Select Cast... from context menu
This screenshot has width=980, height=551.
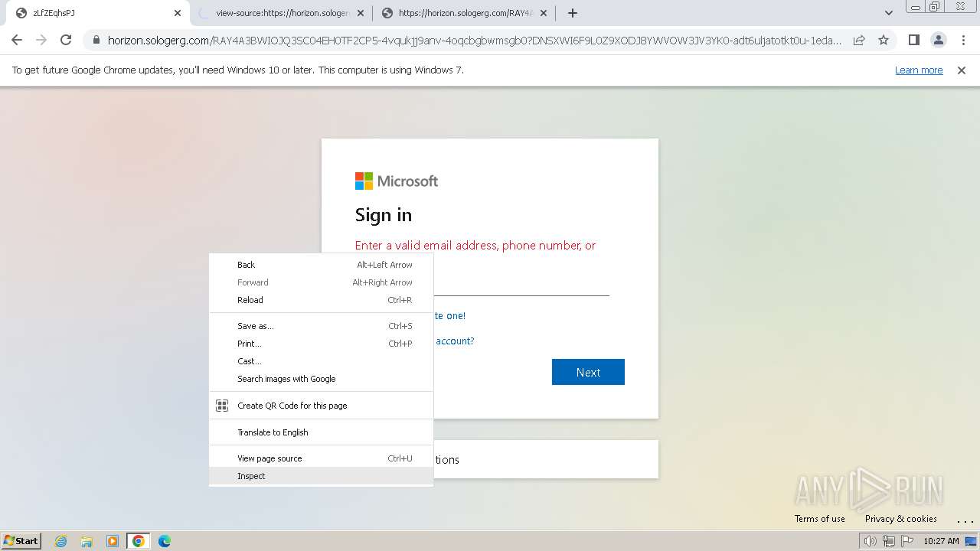[322, 361]
